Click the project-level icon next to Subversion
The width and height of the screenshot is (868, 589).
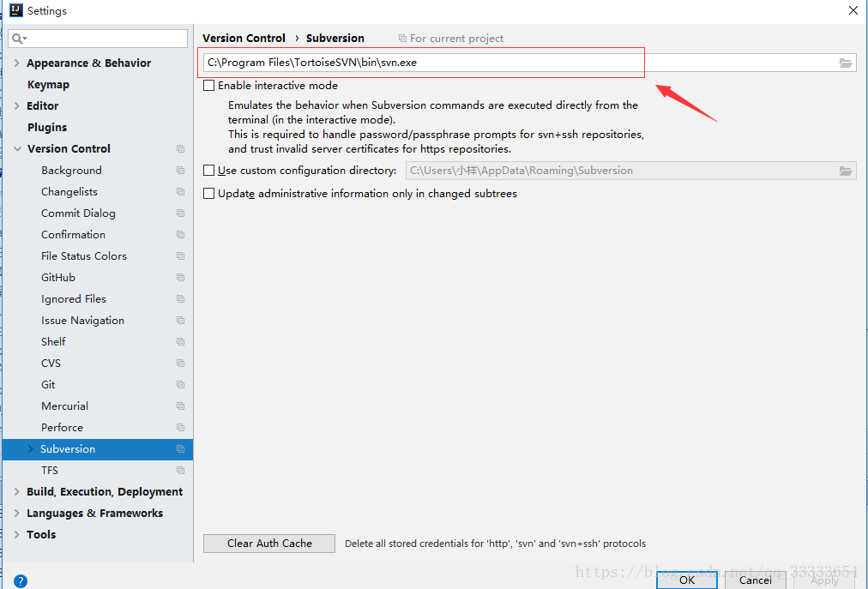(x=179, y=448)
